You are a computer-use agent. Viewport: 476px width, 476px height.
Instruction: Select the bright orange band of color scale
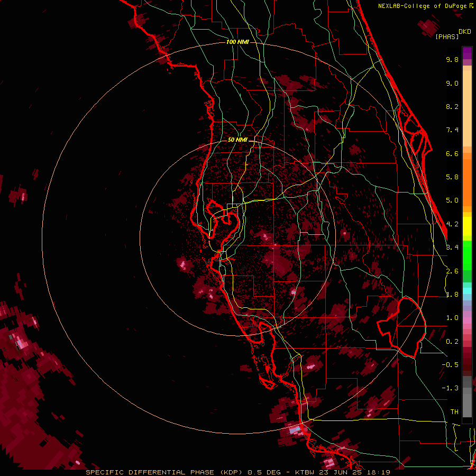tap(467, 182)
